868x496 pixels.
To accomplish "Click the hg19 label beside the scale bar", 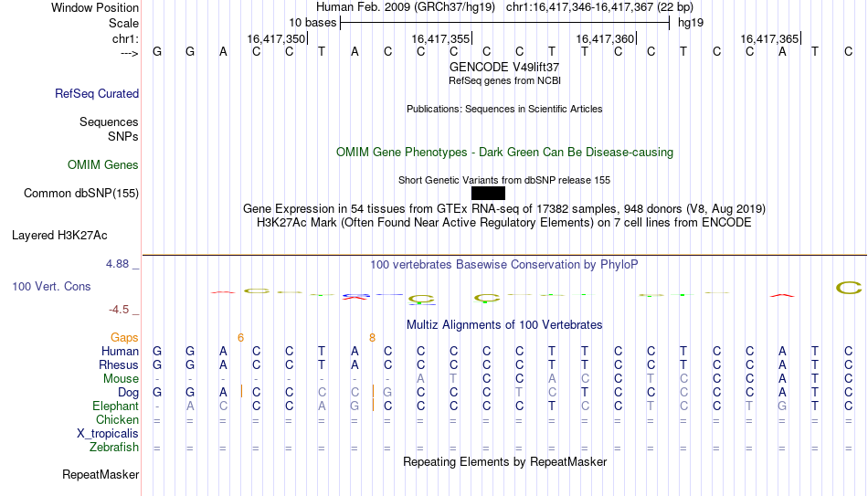I will point(691,23).
